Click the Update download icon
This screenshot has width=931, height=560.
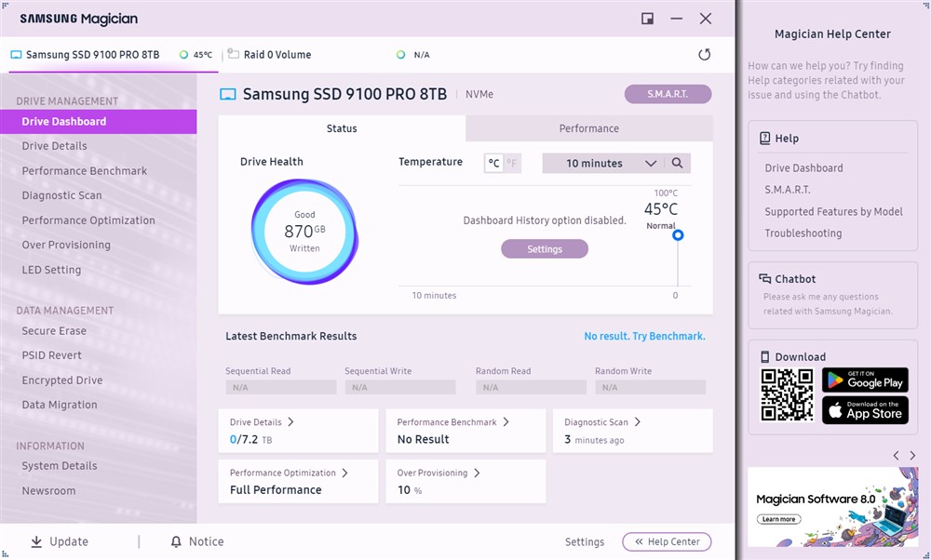pos(37,541)
